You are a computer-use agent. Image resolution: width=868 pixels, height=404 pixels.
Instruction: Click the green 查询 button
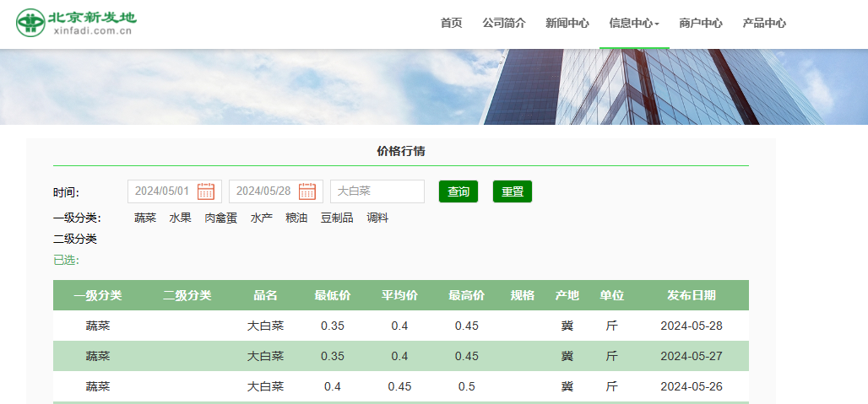coord(458,191)
